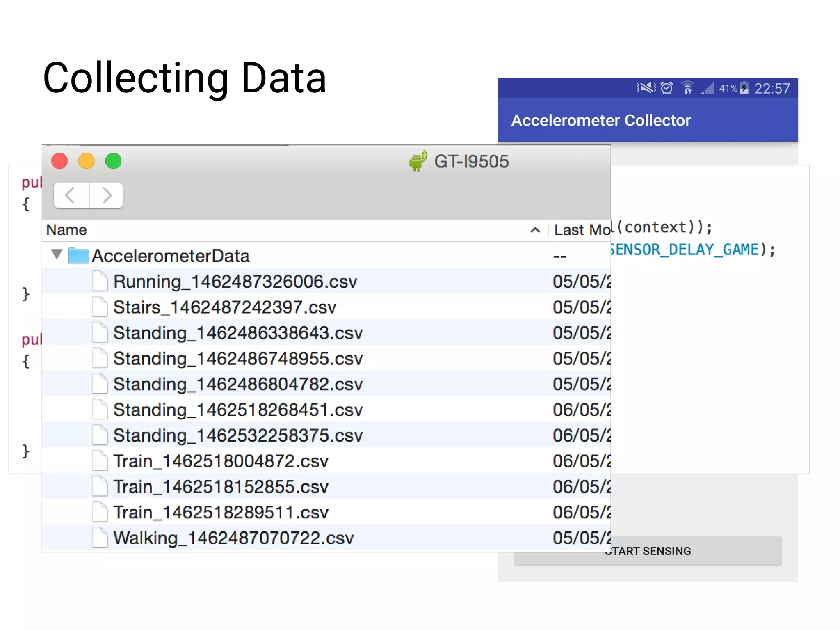The image size is (840, 630).
Task: Click the back navigation arrow in file browser
Action: (71, 195)
